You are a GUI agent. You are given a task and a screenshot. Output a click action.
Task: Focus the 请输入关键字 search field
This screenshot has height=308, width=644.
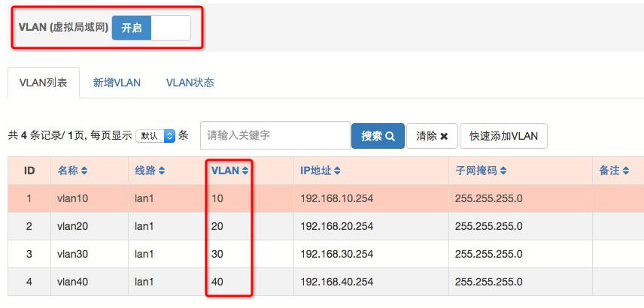click(275, 136)
